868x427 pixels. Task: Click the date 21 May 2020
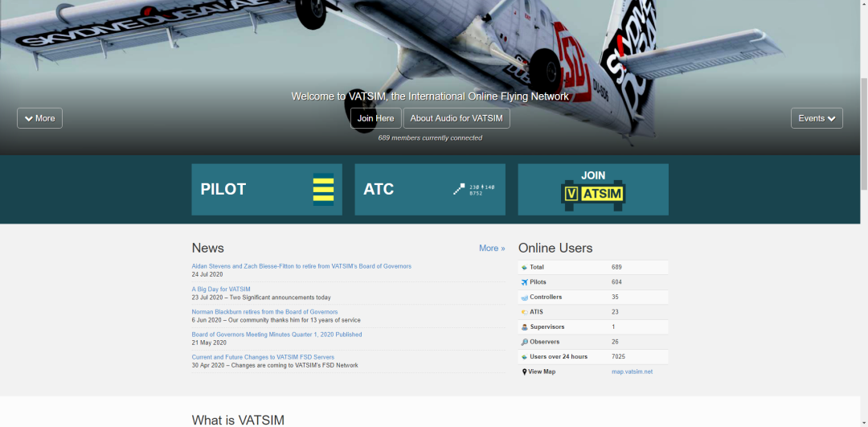(x=209, y=343)
